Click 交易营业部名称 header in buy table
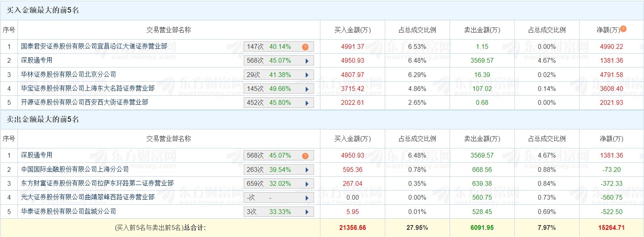The height and width of the screenshot is (237, 644). tap(169, 30)
